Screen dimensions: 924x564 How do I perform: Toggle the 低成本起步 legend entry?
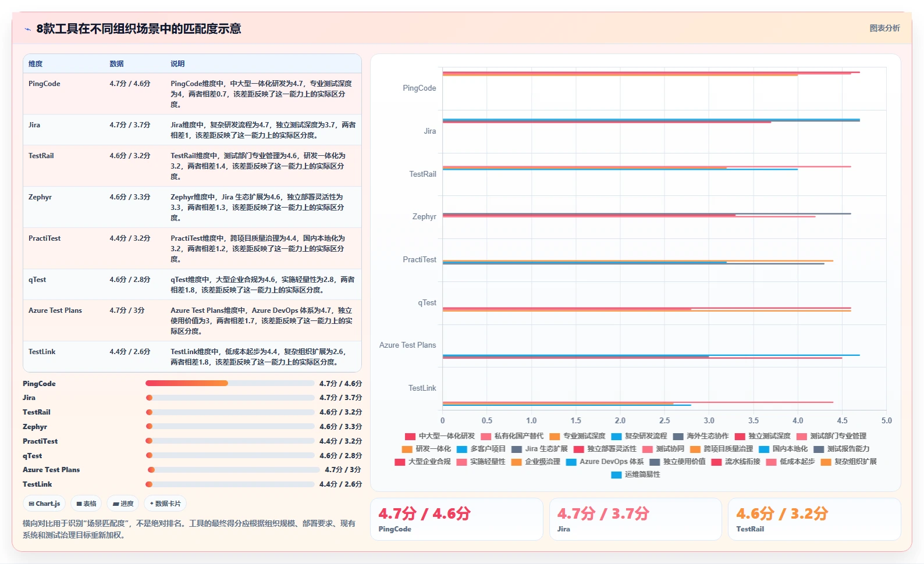(x=790, y=462)
